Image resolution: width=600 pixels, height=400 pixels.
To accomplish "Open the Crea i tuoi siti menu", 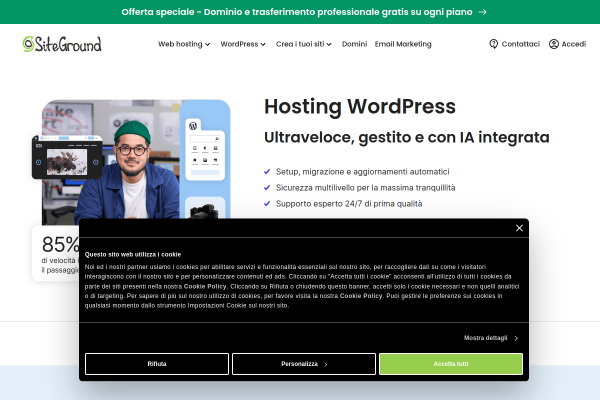I will [303, 44].
